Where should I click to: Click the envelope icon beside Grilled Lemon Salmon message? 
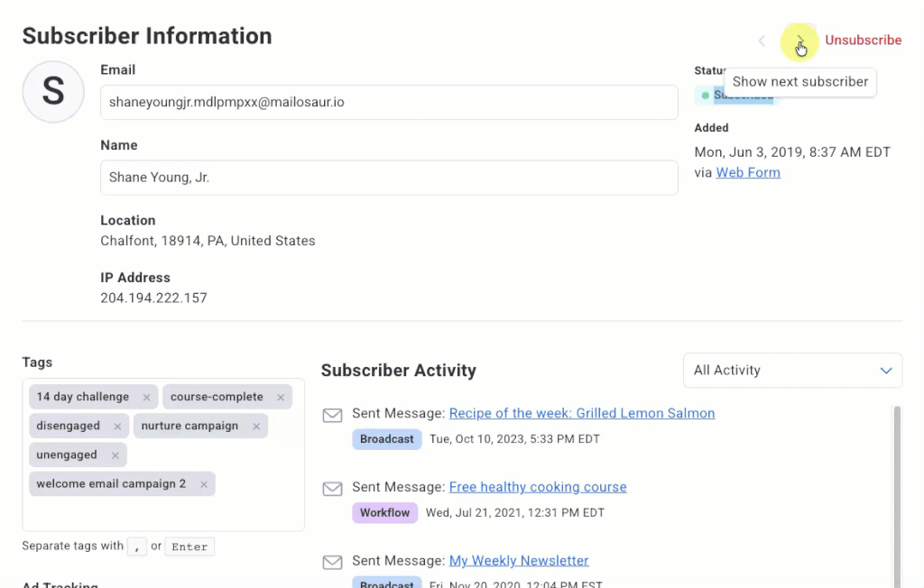pyautogui.click(x=333, y=414)
